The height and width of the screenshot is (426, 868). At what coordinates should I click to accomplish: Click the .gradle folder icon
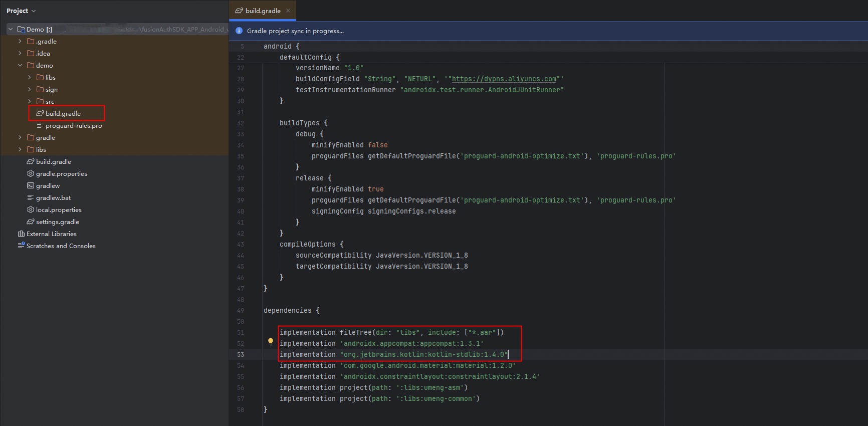pos(31,41)
